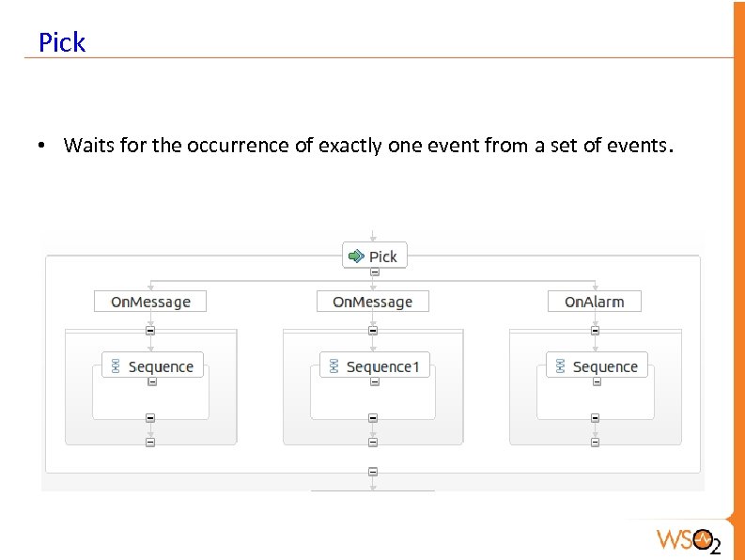Collapse the OnAlarm branch below its label
This screenshot has width=745, height=560.
click(595, 330)
